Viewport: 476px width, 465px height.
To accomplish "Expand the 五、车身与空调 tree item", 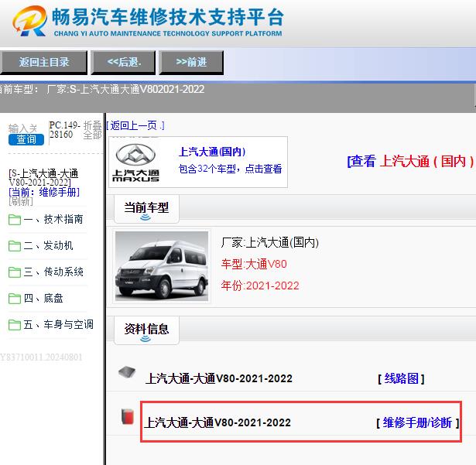I will pos(58,325).
